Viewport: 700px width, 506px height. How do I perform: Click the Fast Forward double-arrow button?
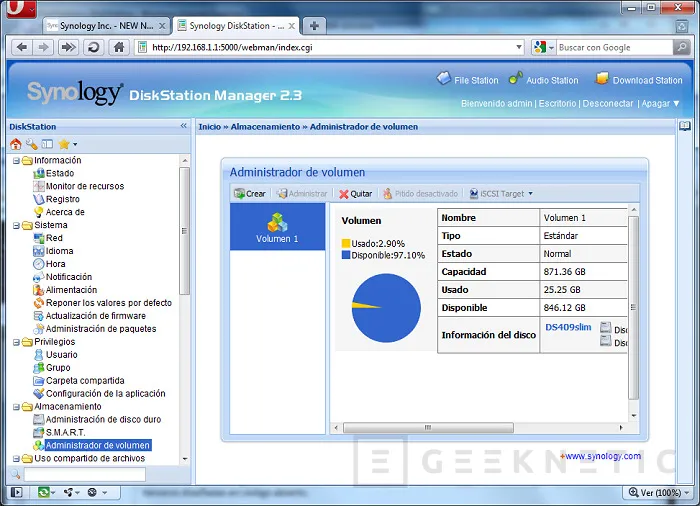click(x=68, y=47)
